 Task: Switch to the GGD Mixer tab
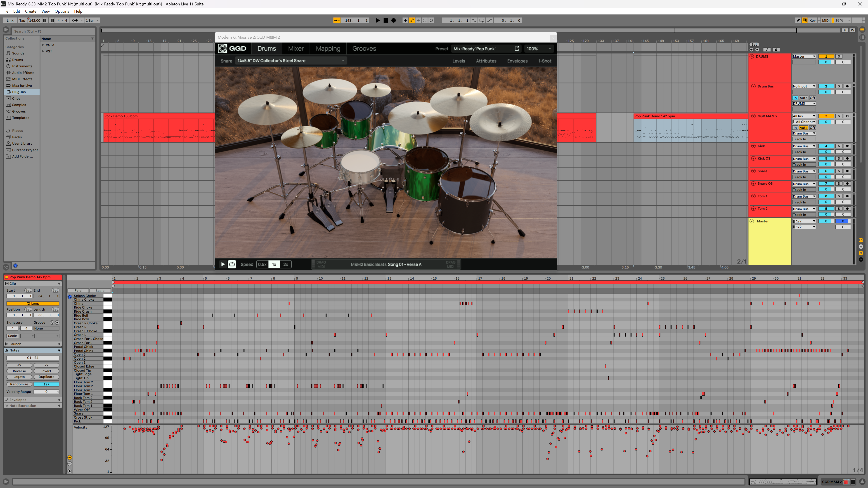point(296,49)
